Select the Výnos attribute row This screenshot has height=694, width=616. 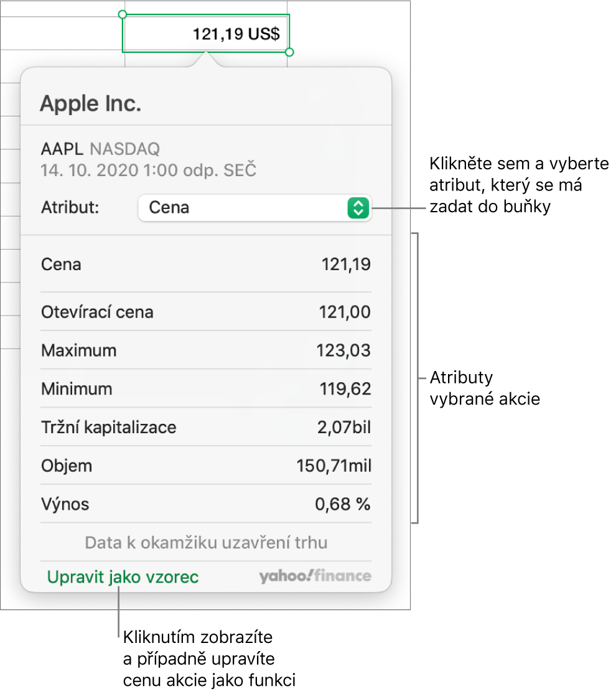pos(206,504)
